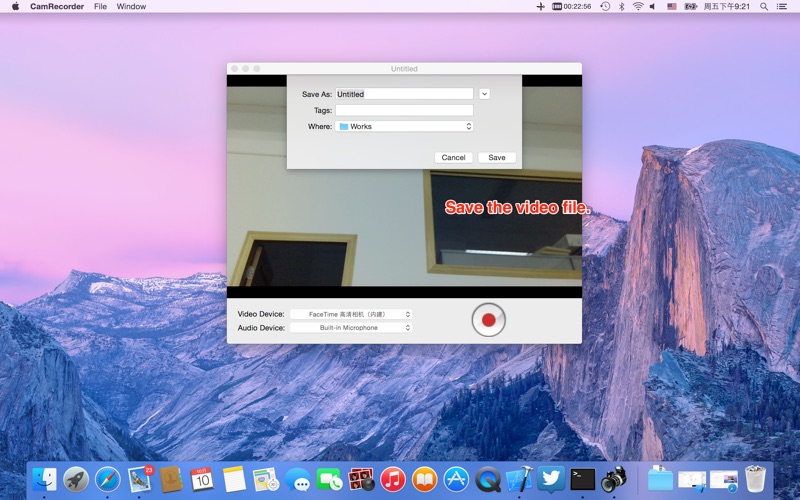The image size is (800, 500).
Task: Start recording with the red record button
Action: 488,320
